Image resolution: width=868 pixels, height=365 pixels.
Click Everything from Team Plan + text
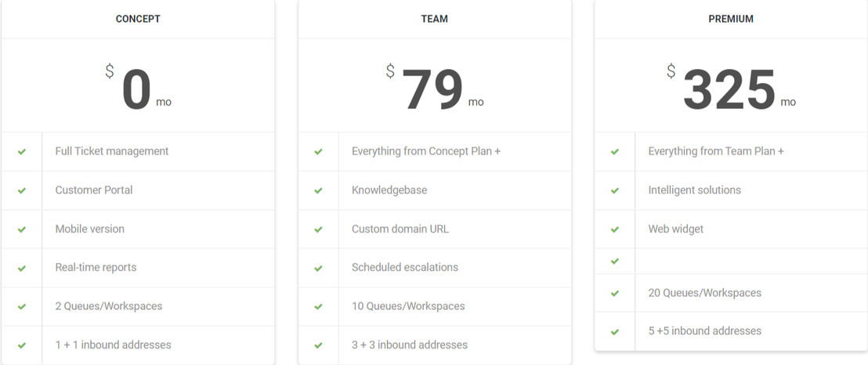click(716, 150)
